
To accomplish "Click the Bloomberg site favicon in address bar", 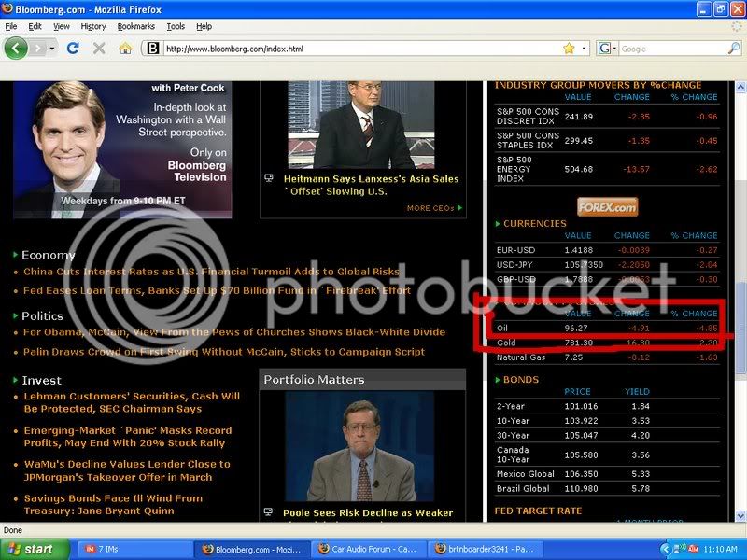I will pyautogui.click(x=152, y=49).
